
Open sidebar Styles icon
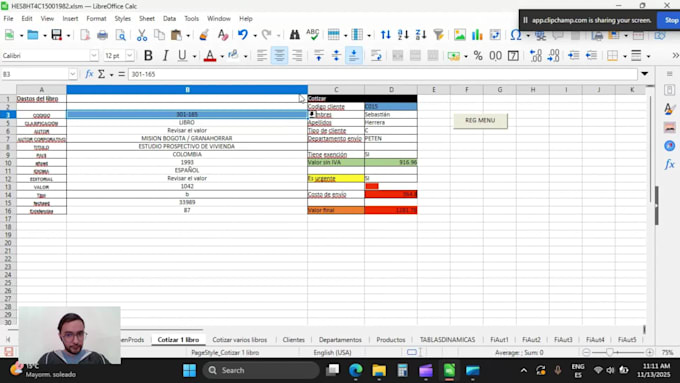[x=669, y=108]
